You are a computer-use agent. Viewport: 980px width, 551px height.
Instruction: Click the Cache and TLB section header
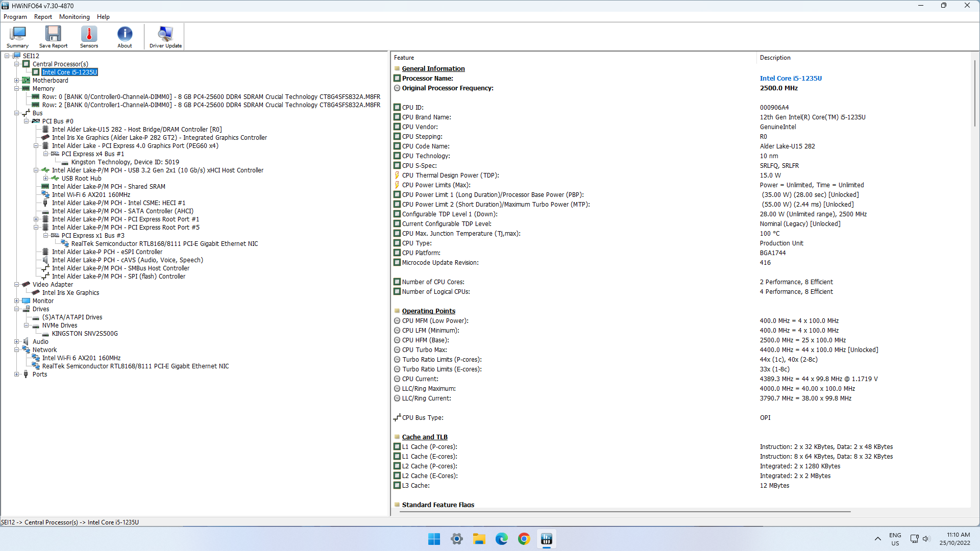425,437
